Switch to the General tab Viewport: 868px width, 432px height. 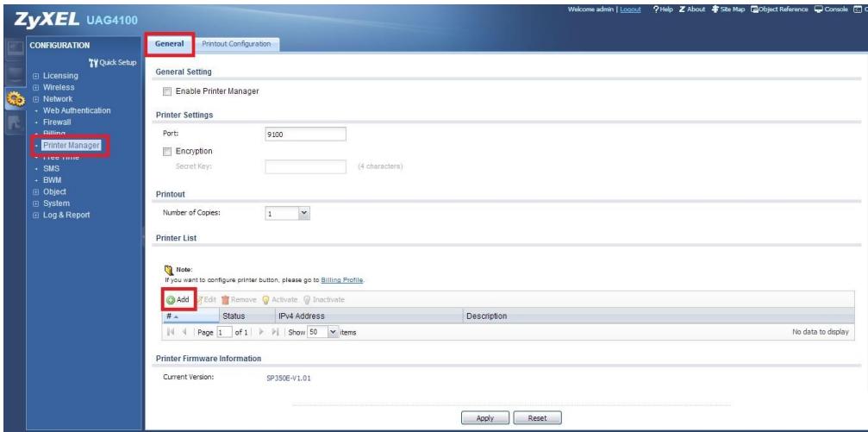coord(170,44)
